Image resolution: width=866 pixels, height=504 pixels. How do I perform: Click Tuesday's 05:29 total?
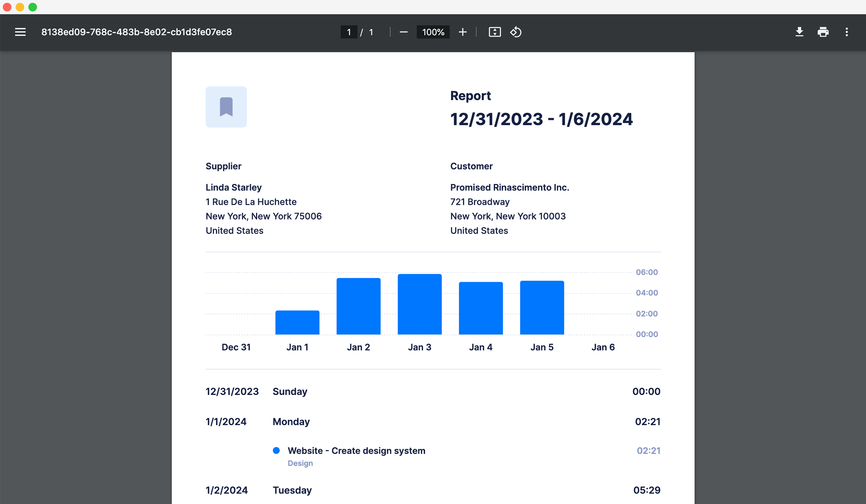pos(647,490)
